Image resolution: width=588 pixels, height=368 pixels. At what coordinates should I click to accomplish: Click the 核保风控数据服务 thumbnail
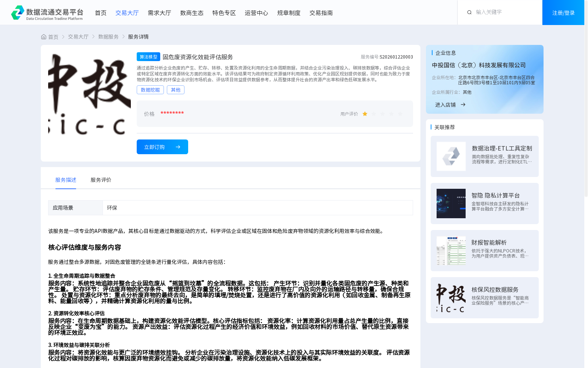(451, 298)
